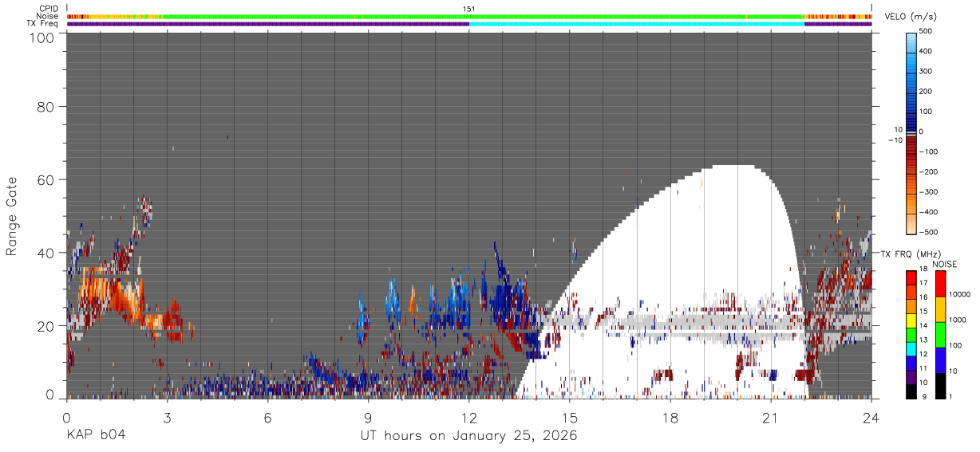Click the UT hour axis tick '3'
The width and height of the screenshot is (980, 452).
(167, 416)
